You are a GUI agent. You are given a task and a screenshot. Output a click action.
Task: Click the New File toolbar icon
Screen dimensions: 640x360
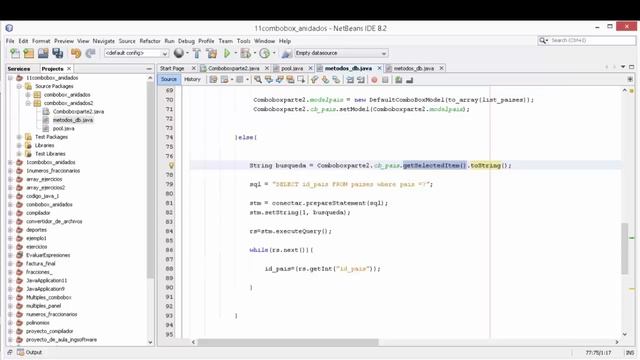click(x=15, y=53)
